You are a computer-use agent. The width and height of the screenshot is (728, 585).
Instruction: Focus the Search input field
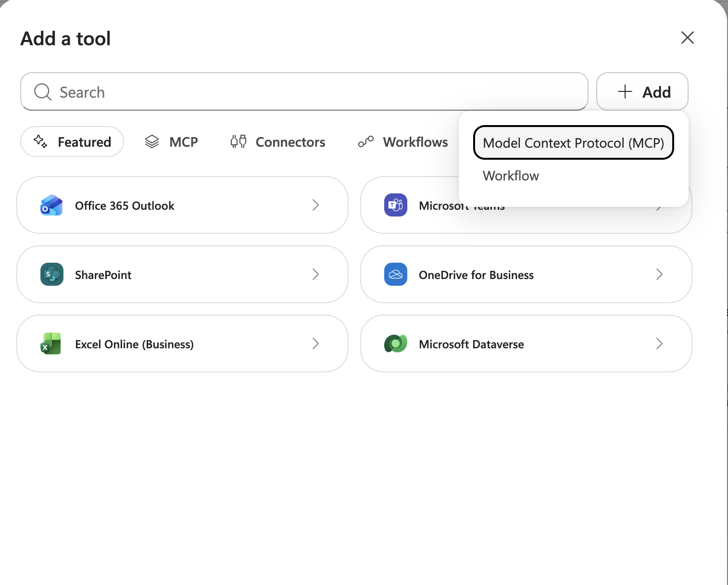click(x=304, y=91)
